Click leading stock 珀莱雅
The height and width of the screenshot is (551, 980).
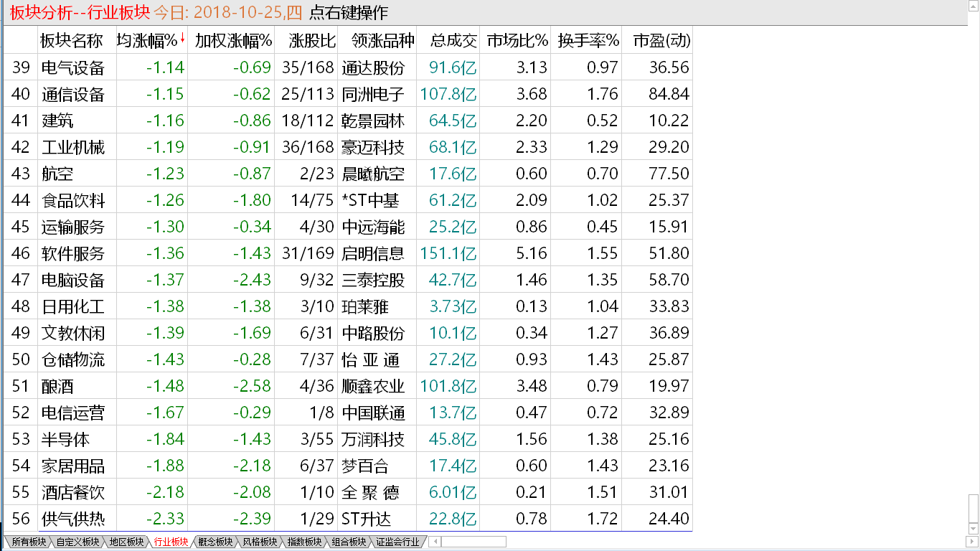tap(365, 306)
